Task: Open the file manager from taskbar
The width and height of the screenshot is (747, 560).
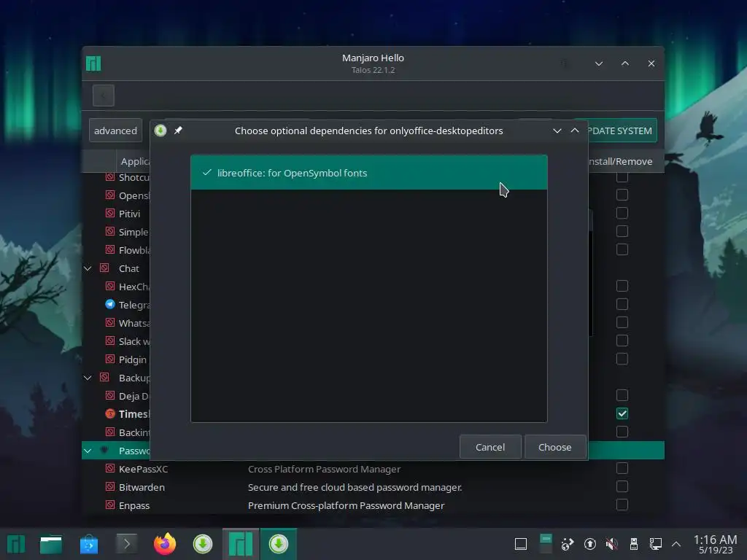Action: point(51,544)
